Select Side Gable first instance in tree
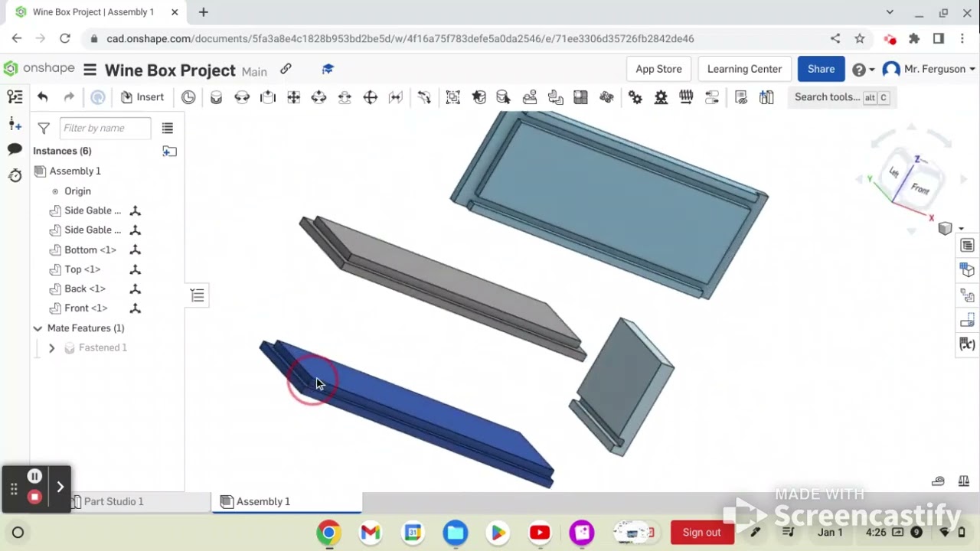 tap(92, 210)
